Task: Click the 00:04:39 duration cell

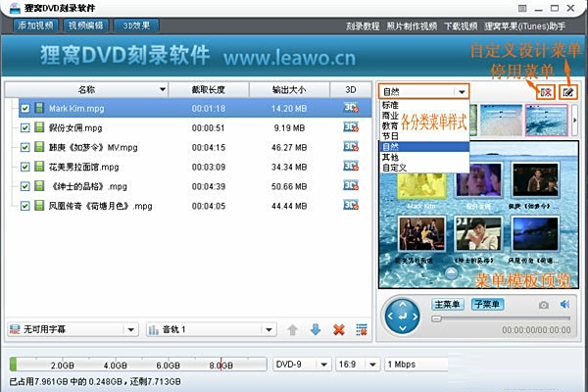Action: click(209, 186)
